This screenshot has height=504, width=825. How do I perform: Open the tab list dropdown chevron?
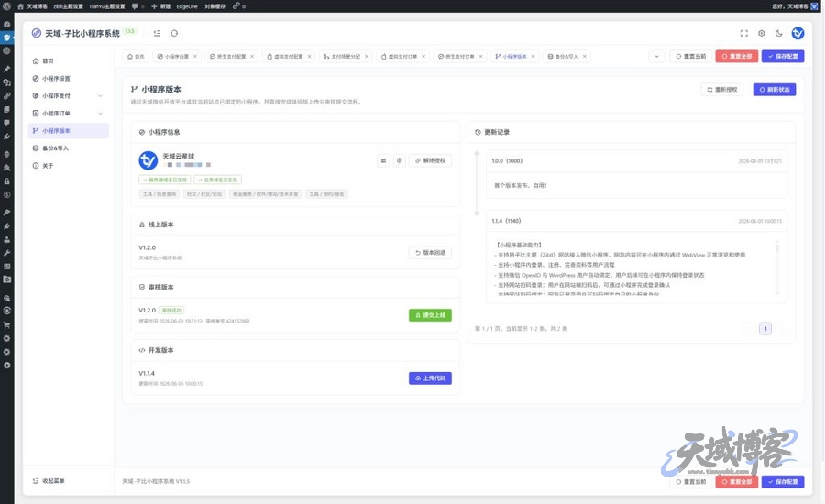[656, 56]
